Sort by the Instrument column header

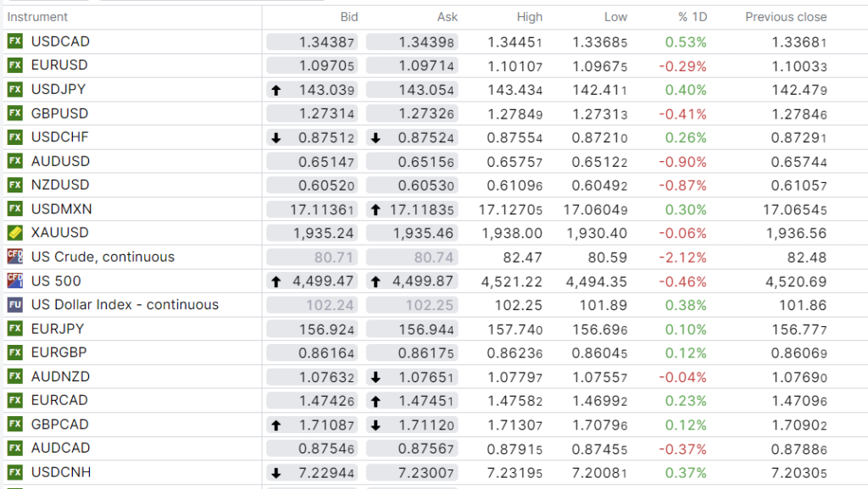click(37, 17)
